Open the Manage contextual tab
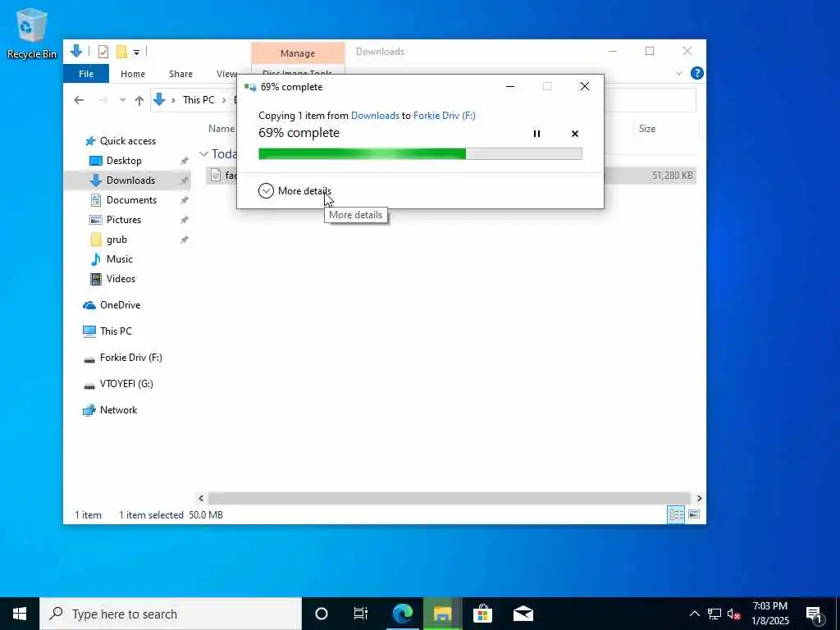This screenshot has width=840, height=630. [297, 53]
